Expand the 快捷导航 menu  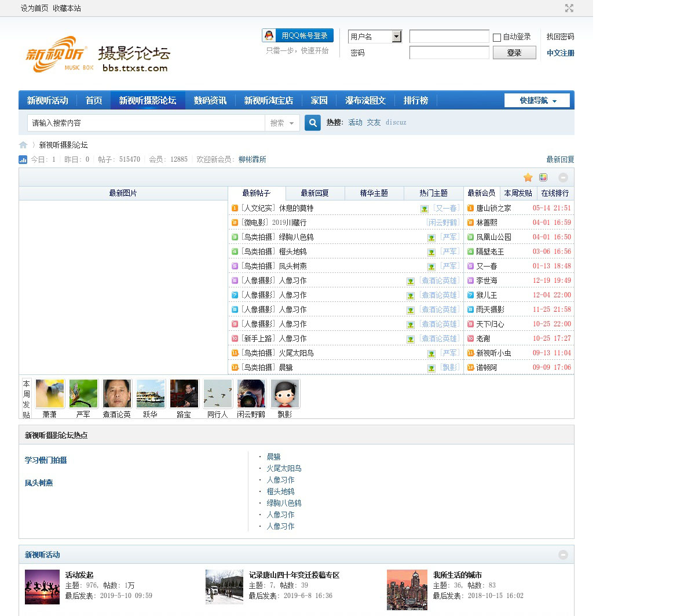point(537,100)
